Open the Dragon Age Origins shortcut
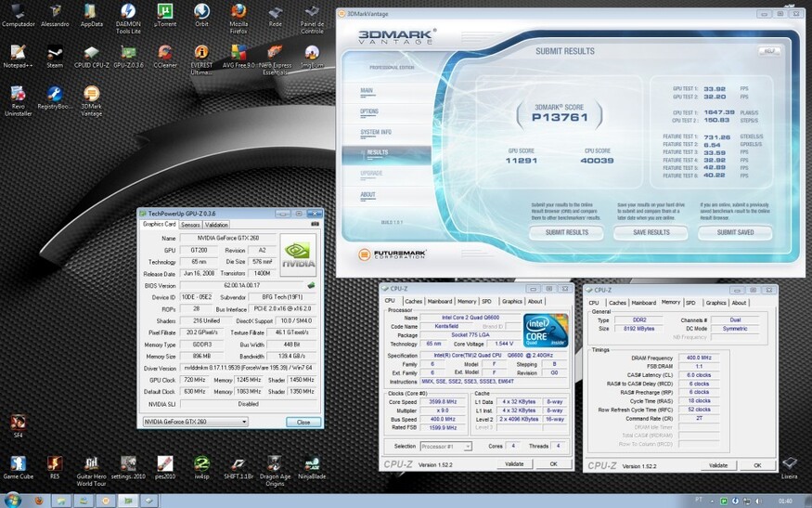 (x=275, y=471)
